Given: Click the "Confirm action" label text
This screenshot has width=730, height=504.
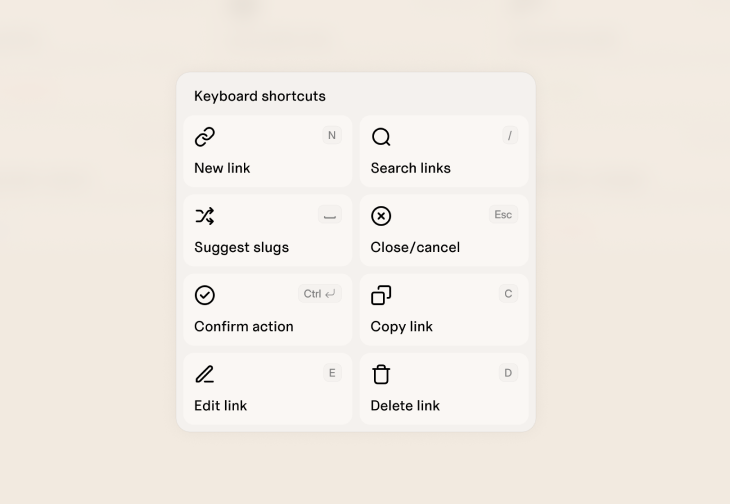Looking at the screenshot, I should click(243, 326).
